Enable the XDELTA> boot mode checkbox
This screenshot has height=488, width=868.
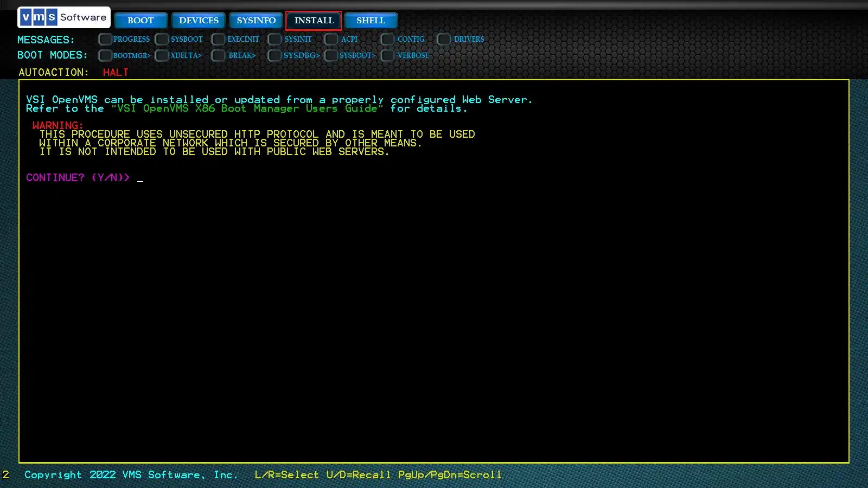coord(162,55)
